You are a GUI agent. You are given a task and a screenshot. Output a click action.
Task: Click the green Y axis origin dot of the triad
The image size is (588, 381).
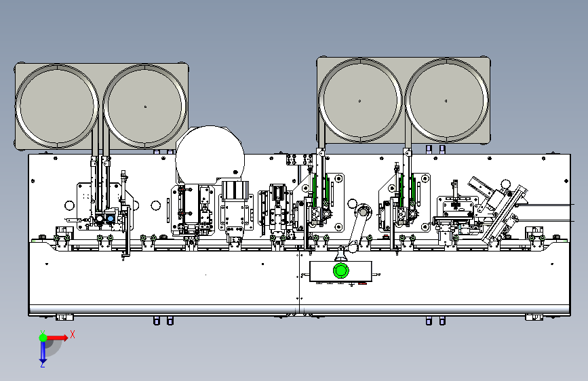(43, 338)
